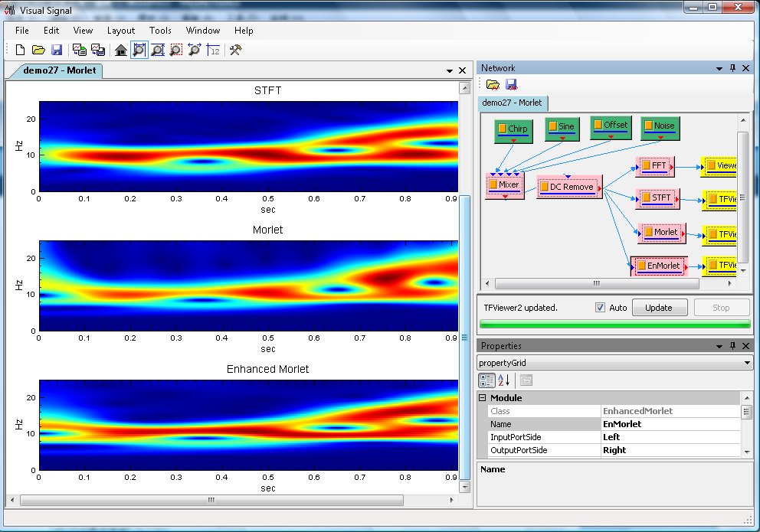Click the Categorized sort icon in Properties
Viewport: 760px width, 532px height.
[x=486, y=380]
